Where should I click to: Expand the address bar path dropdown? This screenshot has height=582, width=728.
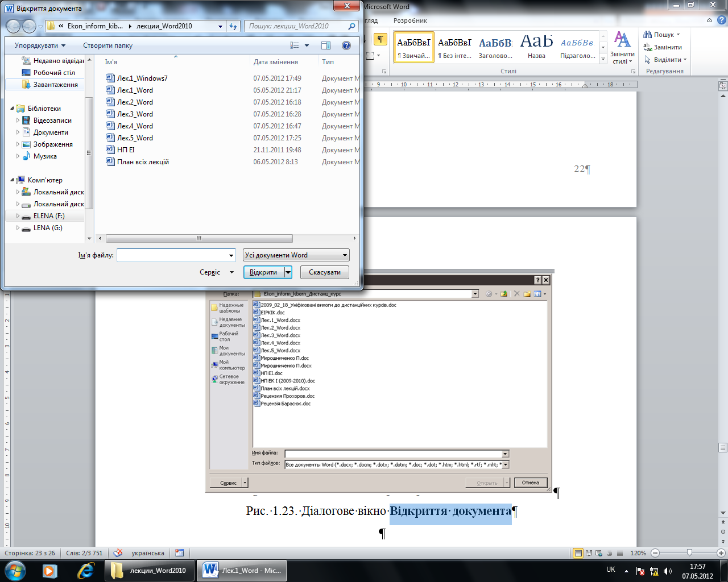click(x=221, y=26)
